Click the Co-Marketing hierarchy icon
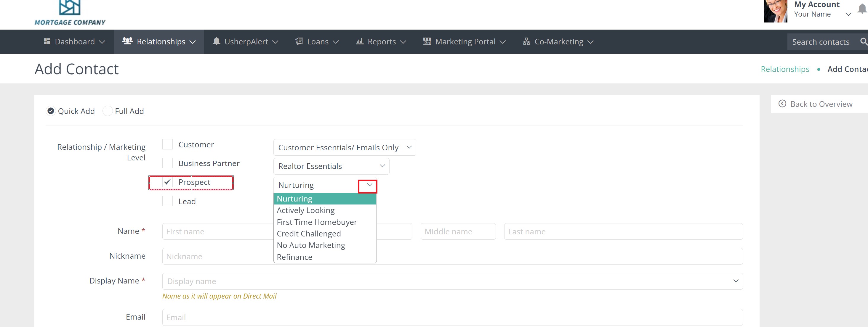Viewport: 868px width, 327px height. 526,41
